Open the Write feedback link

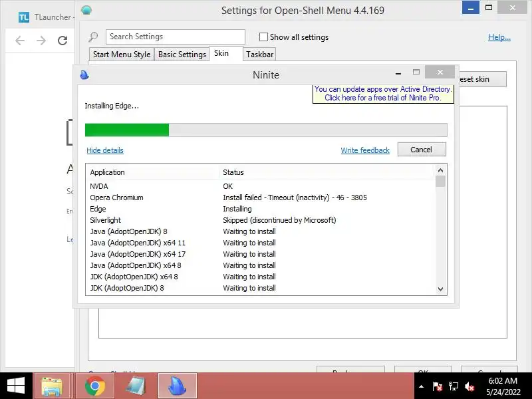365,150
